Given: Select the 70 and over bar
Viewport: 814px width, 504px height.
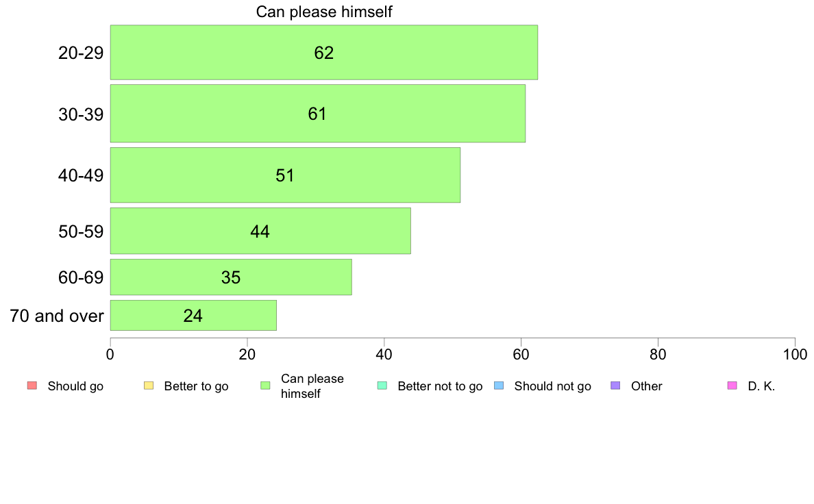Looking at the screenshot, I should (193, 316).
